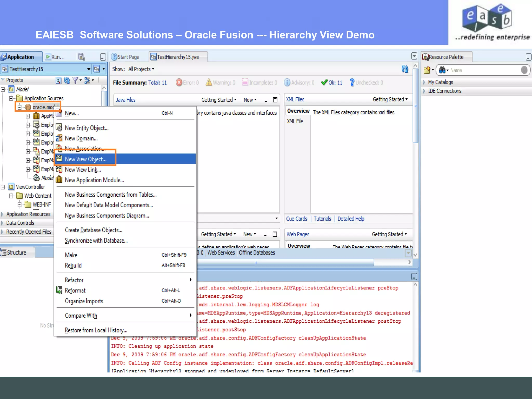The width and height of the screenshot is (532, 399).
Task: Click the editor vertical scrollbar
Action: (x=415, y=106)
